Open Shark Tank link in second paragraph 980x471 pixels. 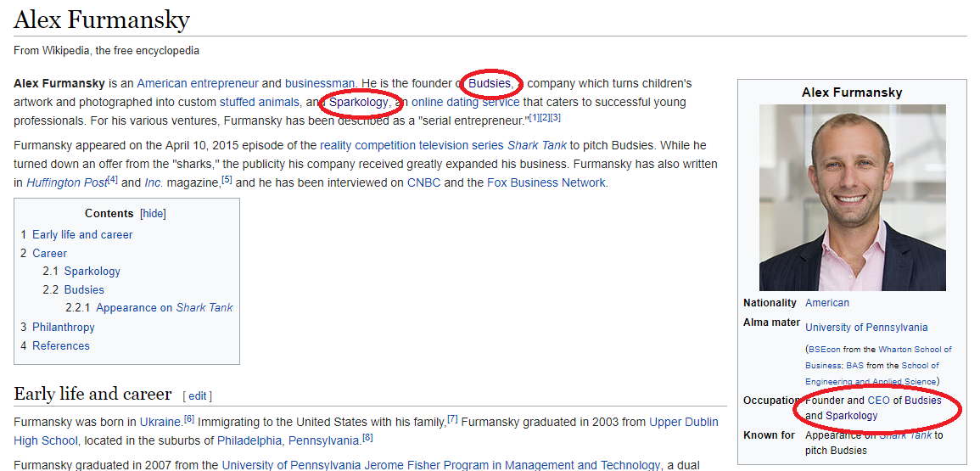click(x=537, y=146)
